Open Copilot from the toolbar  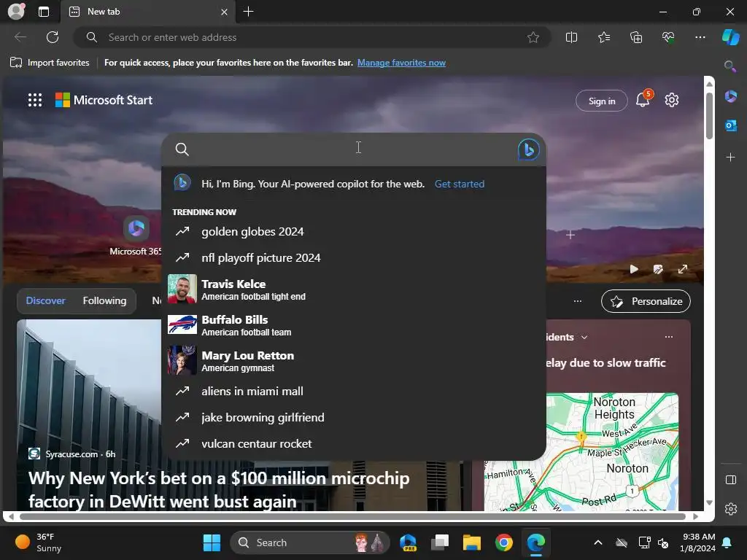730,37
